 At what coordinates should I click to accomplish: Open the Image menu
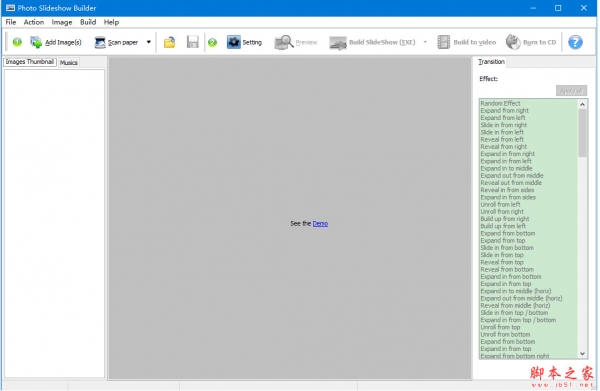coord(62,22)
